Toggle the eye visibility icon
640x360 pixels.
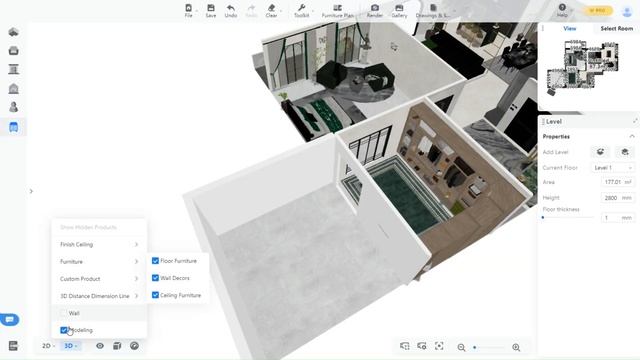(100, 346)
